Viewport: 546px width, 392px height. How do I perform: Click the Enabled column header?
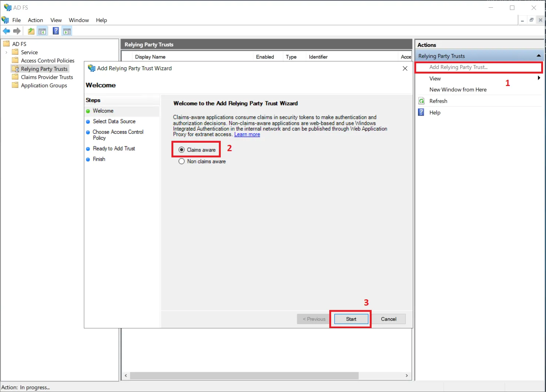click(265, 57)
